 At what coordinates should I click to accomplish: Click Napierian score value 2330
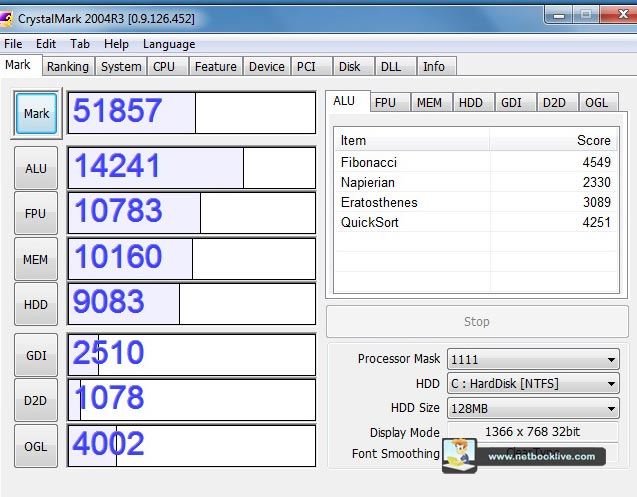pyautogui.click(x=596, y=182)
